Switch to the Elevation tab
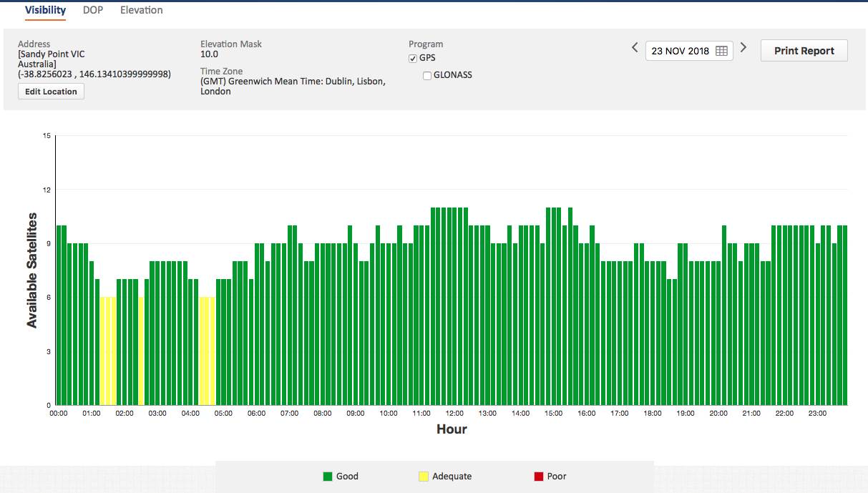 [x=141, y=10]
